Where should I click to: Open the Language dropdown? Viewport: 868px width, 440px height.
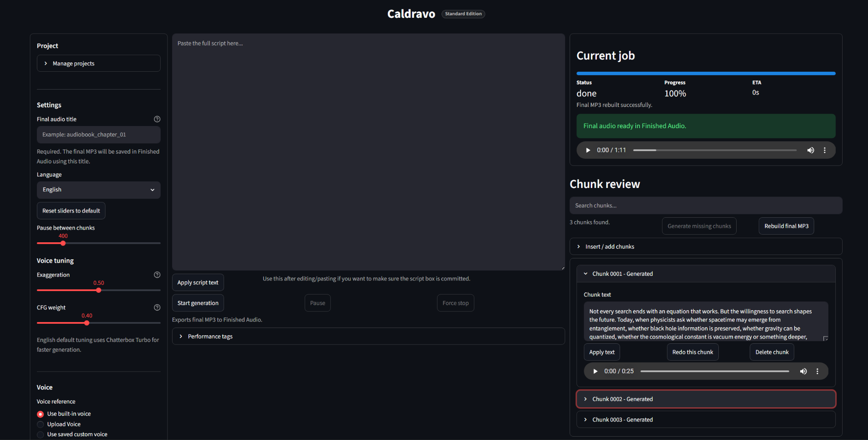point(98,190)
